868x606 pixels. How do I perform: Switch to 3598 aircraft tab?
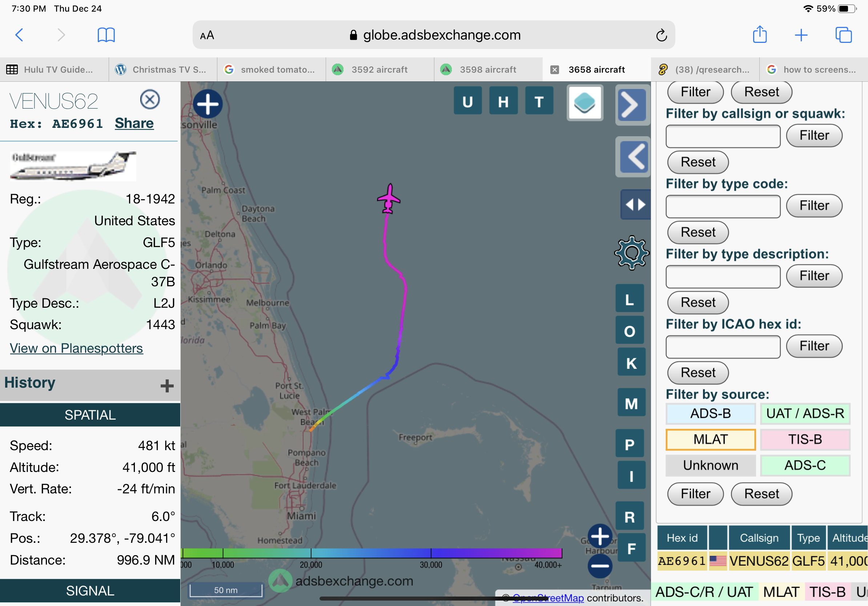pyautogui.click(x=488, y=69)
